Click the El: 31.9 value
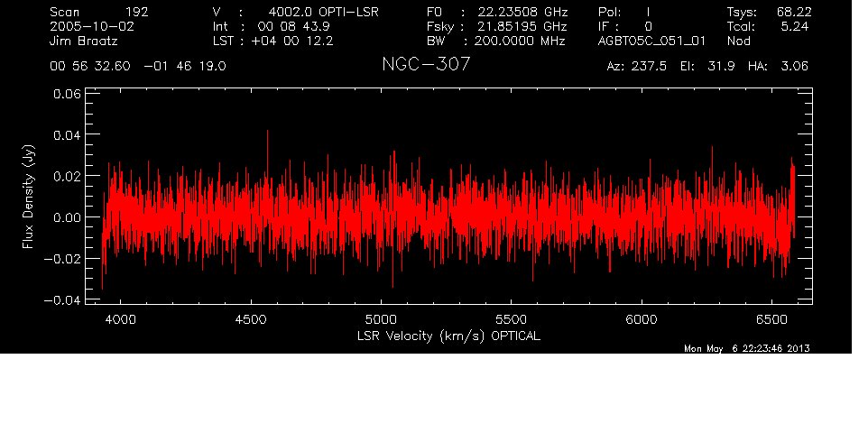 [707, 67]
